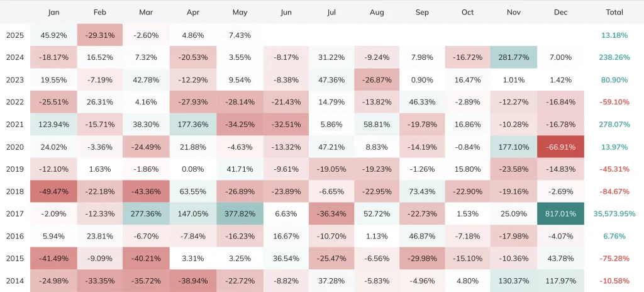This screenshot has width=644, height=292.
Task: Select the Total column header
Action: point(614,12)
